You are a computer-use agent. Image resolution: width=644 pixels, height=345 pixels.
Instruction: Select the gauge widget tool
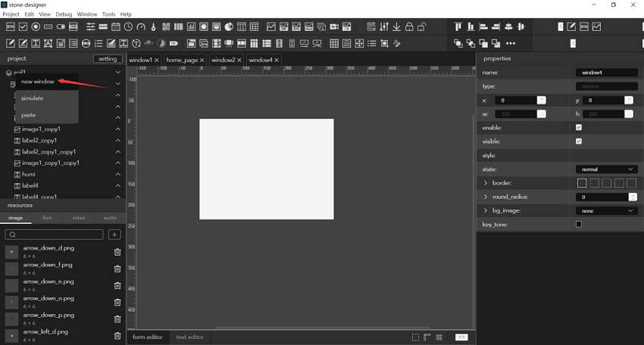pos(141,26)
